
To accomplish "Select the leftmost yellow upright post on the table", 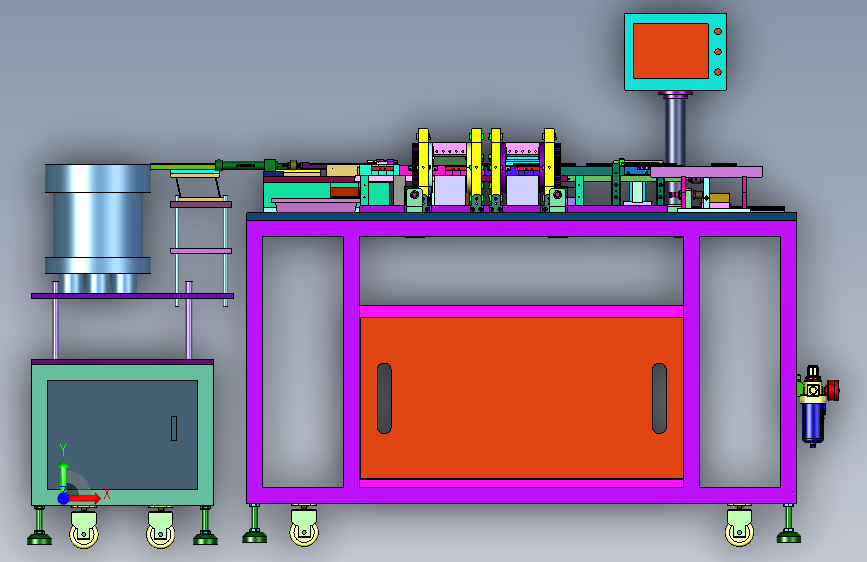I will (x=424, y=160).
